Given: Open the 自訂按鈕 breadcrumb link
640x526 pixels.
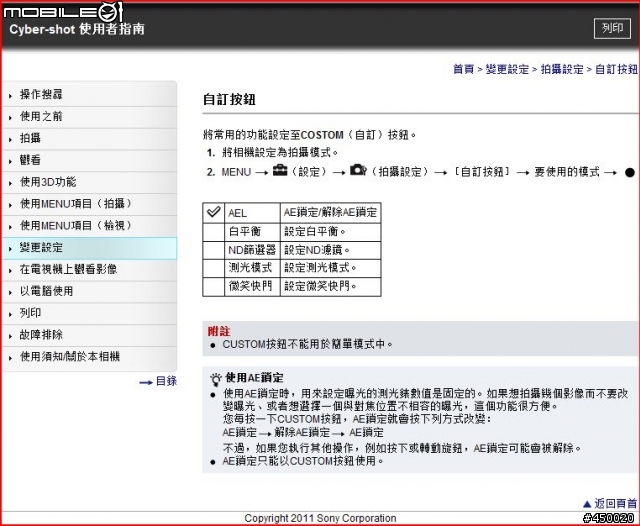Looking at the screenshot, I should [x=616, y=69].
